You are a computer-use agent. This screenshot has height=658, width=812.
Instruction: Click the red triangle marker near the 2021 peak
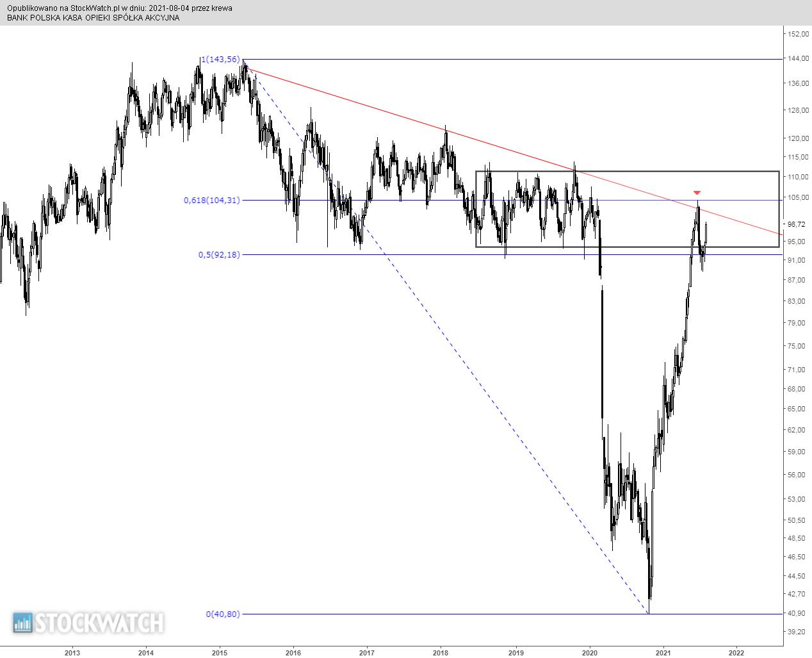(697, 192)
